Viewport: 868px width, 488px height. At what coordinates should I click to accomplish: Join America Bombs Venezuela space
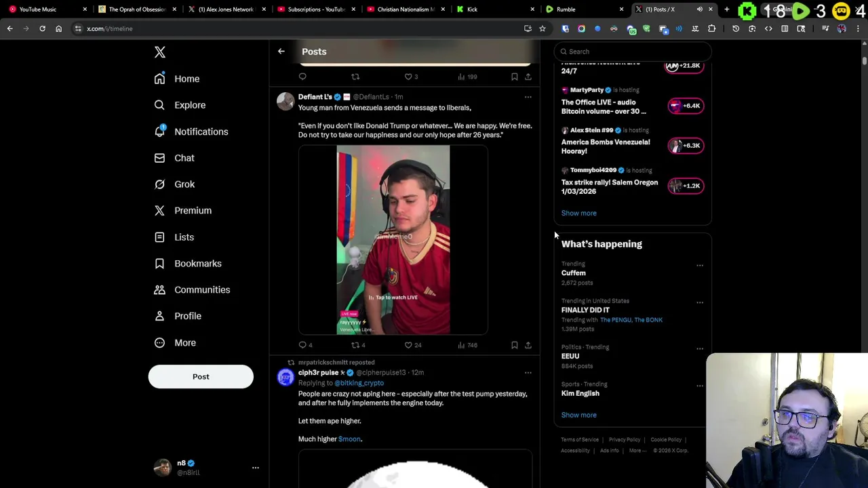pos(686,146)
